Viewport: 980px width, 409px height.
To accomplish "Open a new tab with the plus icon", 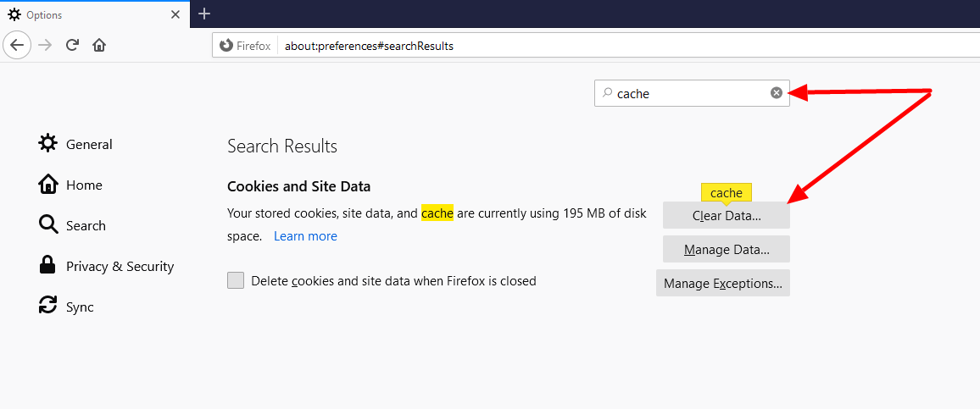I will click(x=203, y=14).
